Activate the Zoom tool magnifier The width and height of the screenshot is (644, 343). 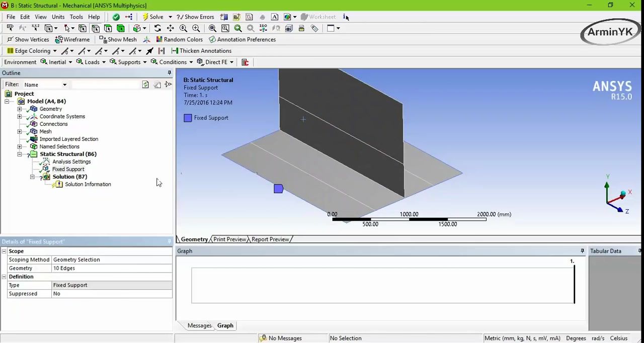(x=183, y=28)
